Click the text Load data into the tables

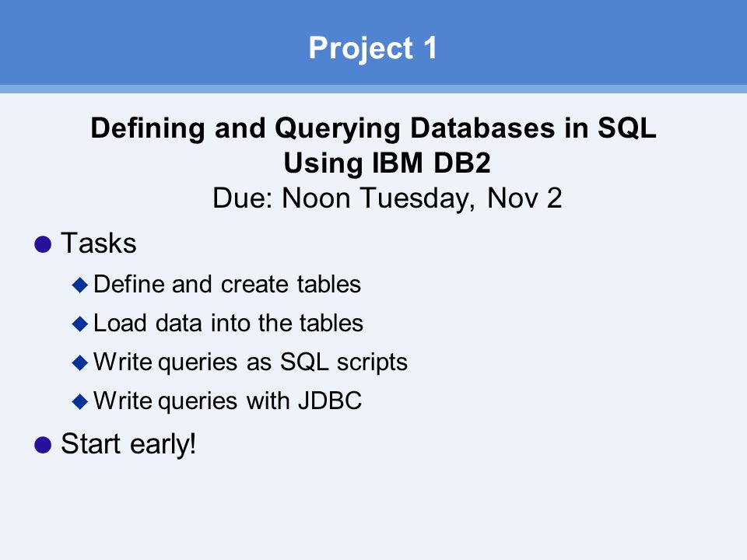click(229, 324)
